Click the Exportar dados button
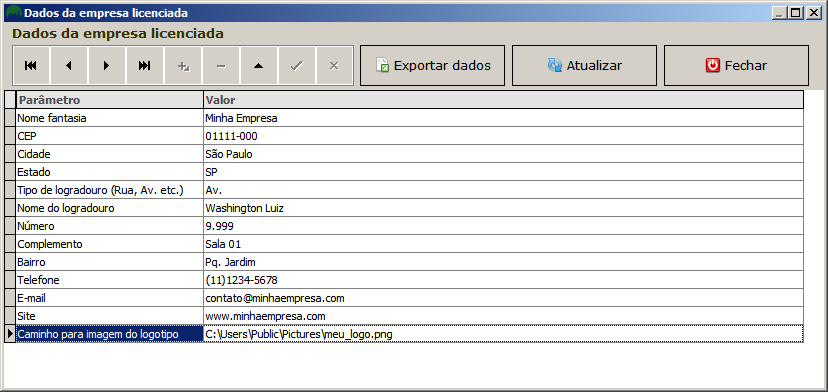828x392 pixels. pyautogui.click(x=432, y=66)
